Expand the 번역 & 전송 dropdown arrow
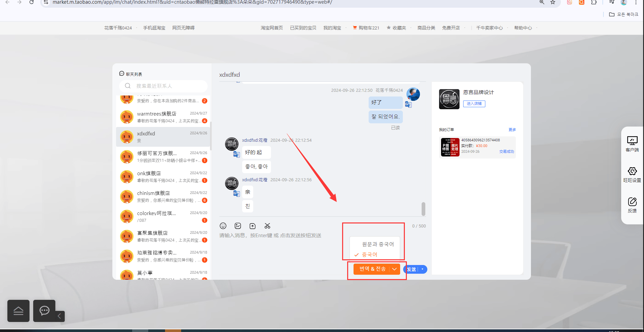 coord(395,269)
